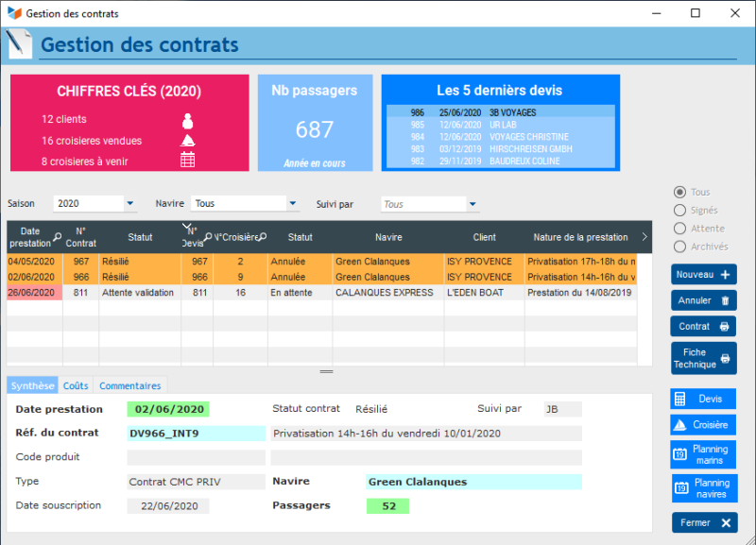Click the Annuler trash button

coord(703,301)
